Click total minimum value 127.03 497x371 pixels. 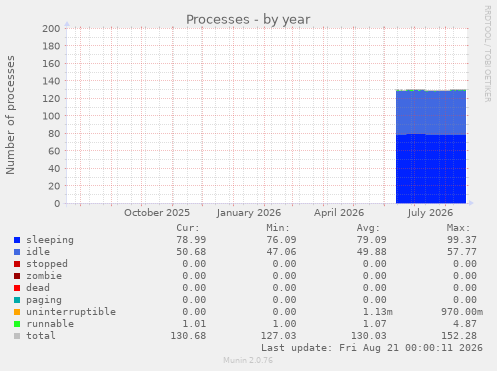click(x=278, y=336)
